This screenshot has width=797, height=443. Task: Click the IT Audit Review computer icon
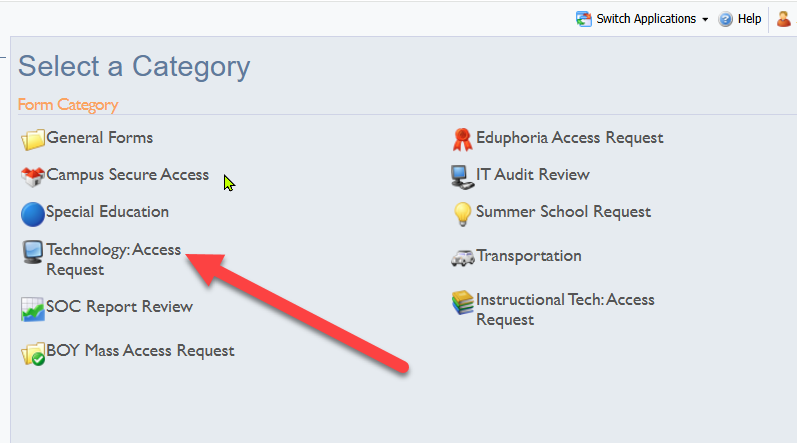tap(462, 177)
